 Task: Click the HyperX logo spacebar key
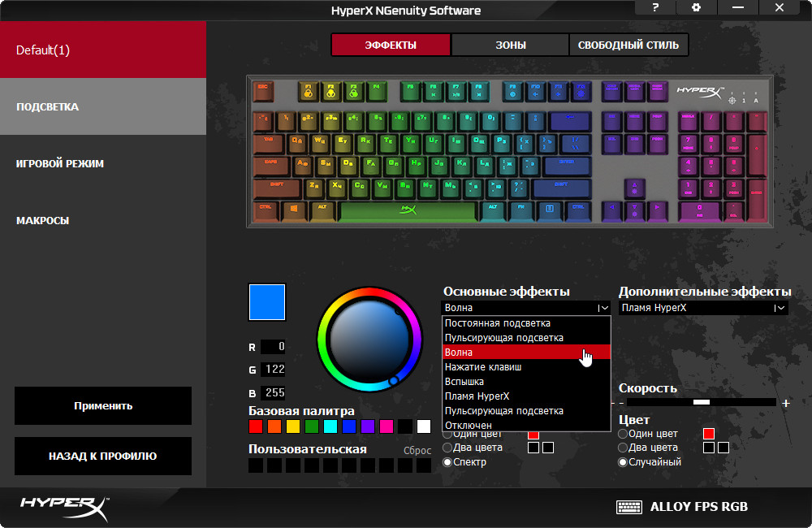coord(408,211)
